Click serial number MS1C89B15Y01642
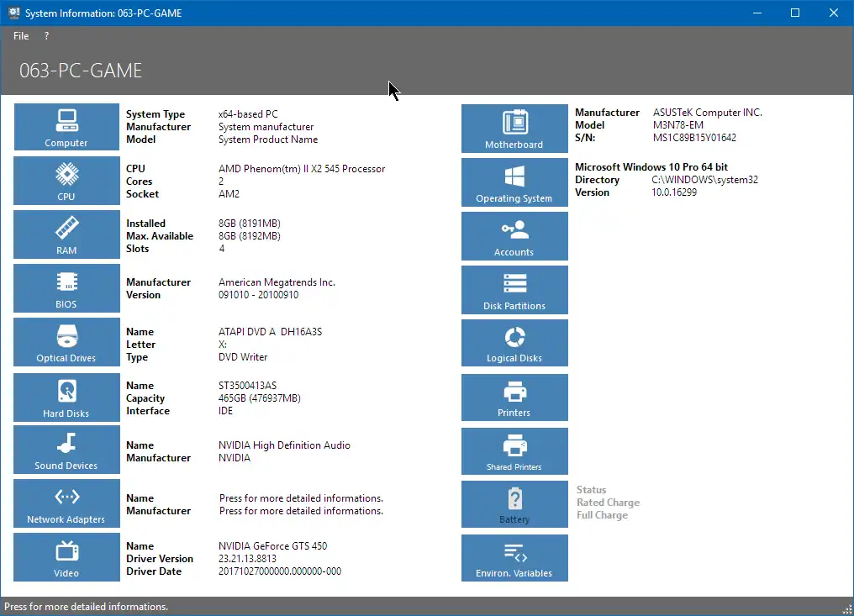 694,138
